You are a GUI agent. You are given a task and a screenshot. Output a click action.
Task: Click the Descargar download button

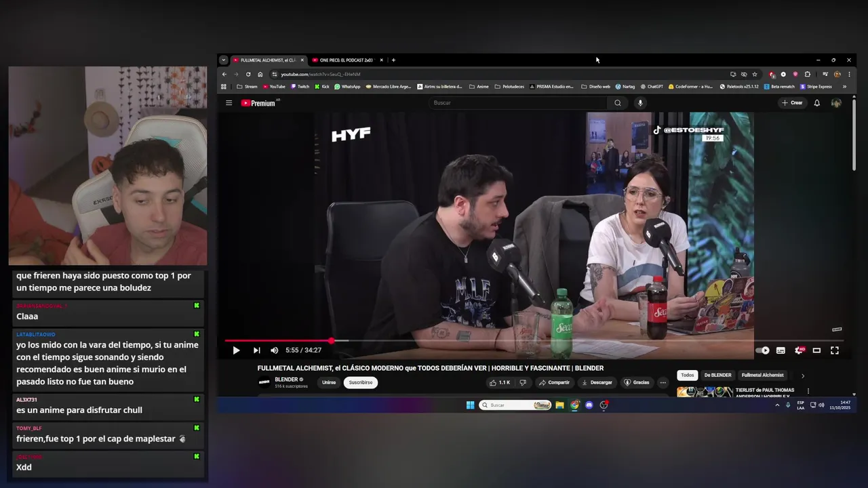597,382
